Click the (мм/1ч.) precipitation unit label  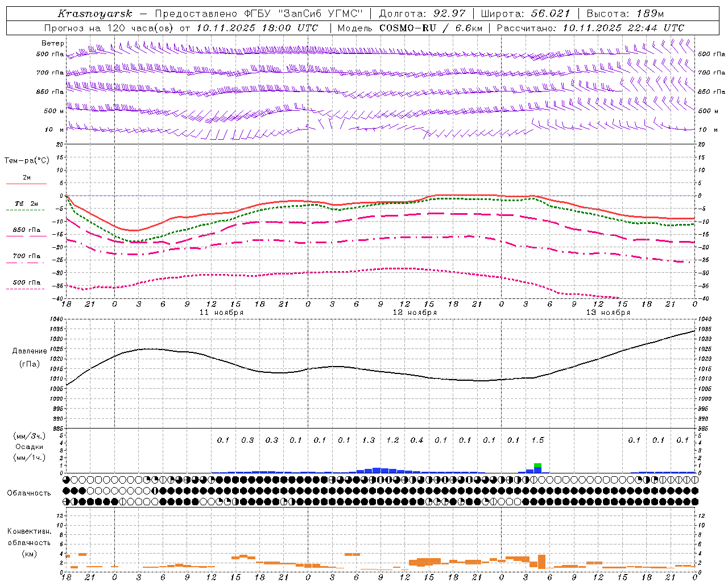pyautogui.click(x=30, y=458)
